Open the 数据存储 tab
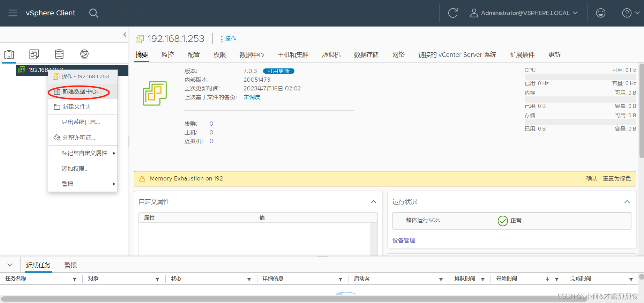This screenshot has width=644, height=303. pyautogui.click(x=366, y=55)
